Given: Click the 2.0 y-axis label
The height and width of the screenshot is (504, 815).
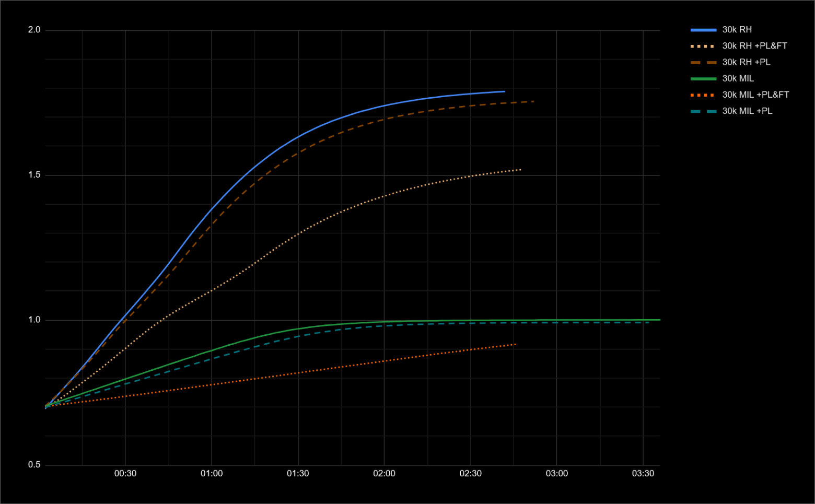Looking at the screenshot, I should click(35, 30).
